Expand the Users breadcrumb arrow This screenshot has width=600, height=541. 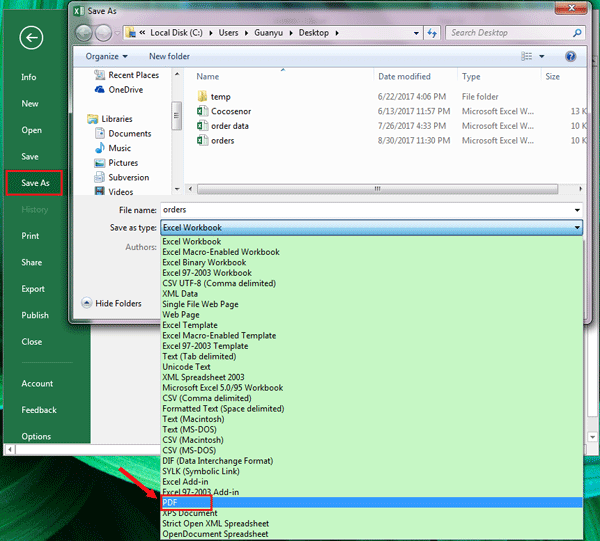[246, 33]
